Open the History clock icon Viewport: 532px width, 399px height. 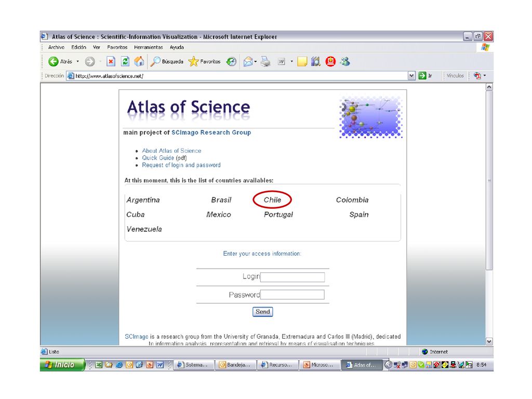[x=231, y=61]
